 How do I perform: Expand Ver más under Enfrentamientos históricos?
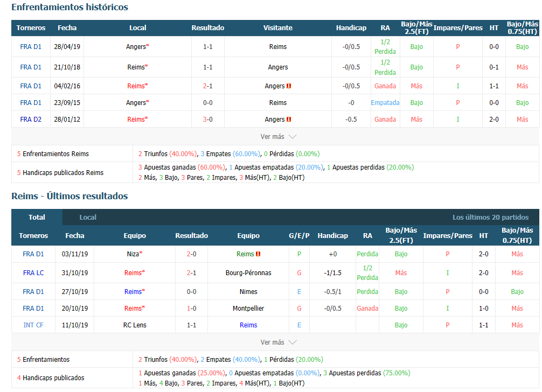pyautogui.click(x=278, y=137)
